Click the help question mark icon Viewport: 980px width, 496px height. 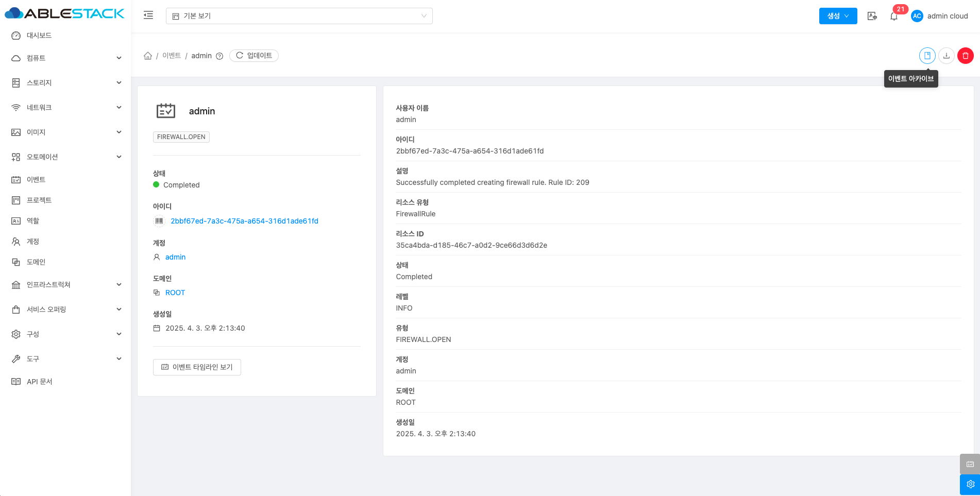[219, 56]
